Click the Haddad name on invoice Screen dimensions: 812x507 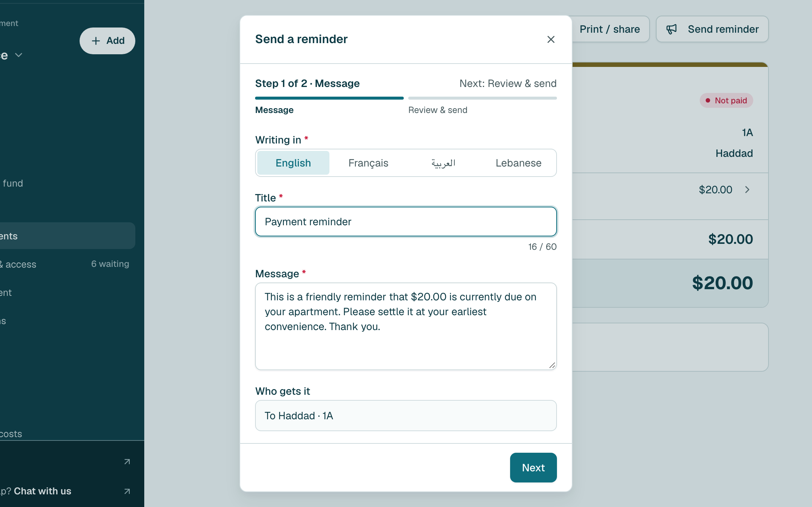coord(734,153)
